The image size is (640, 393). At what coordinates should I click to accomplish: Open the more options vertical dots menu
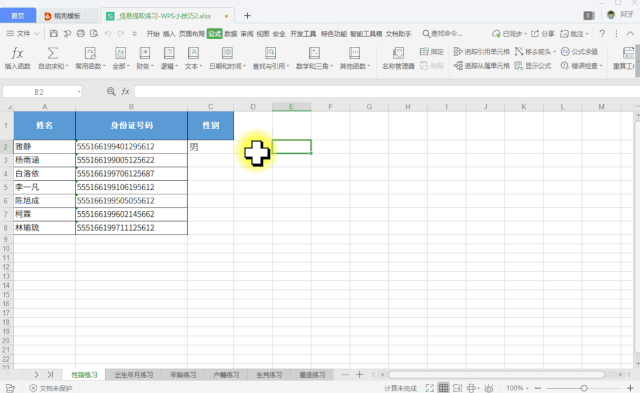click(616, 33)
